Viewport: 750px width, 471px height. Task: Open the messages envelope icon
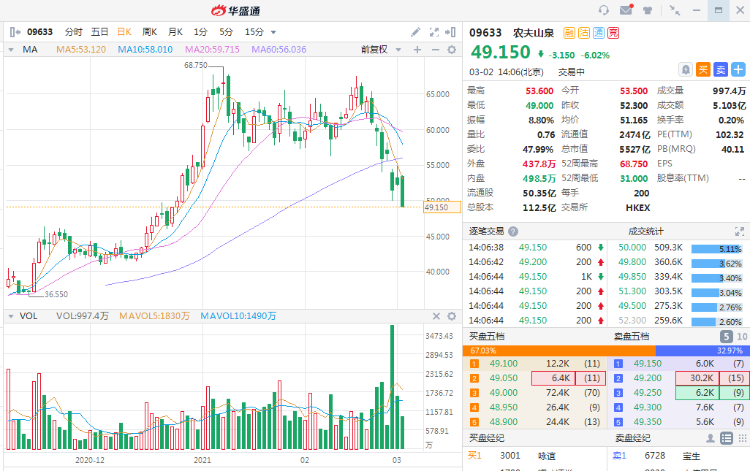coord(627,11)
